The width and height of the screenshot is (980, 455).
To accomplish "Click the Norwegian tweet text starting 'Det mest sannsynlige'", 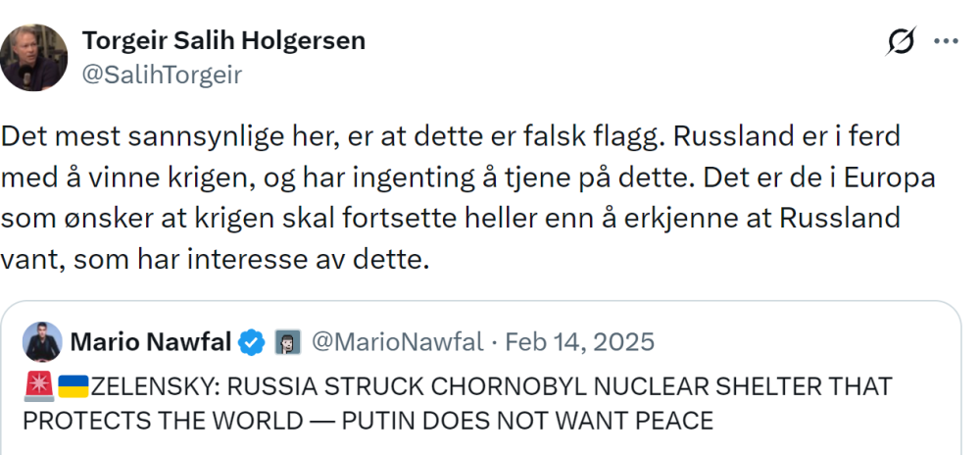I will (x=294, y=137).
